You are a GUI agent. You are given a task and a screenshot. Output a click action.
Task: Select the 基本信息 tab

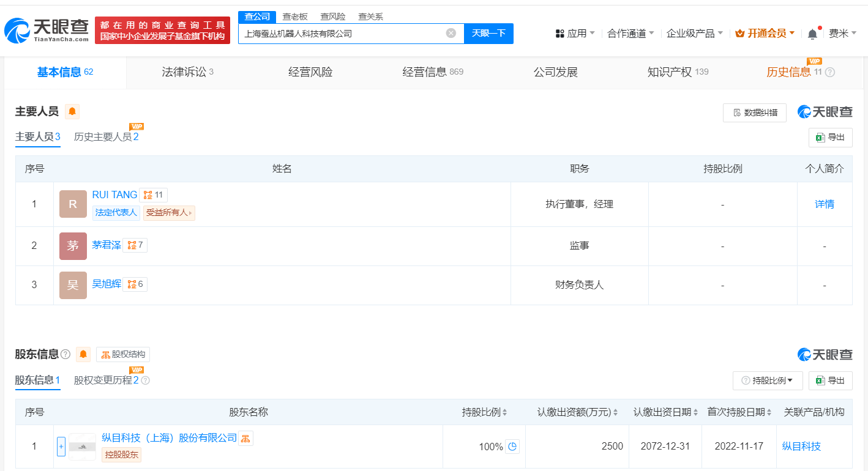click(x=65, y=72)
